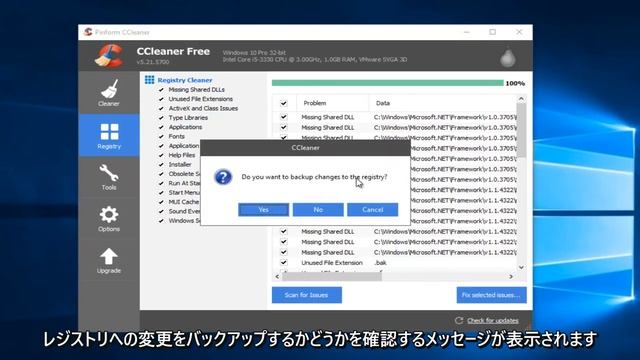Image resolution: width=640 pixels, height=360 pixels.
Task: Select the .bak data cell
Action: 380,263
